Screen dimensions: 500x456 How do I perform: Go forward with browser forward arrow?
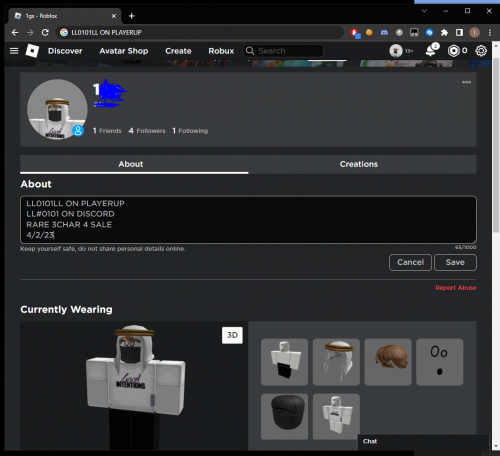click(30, 32)
